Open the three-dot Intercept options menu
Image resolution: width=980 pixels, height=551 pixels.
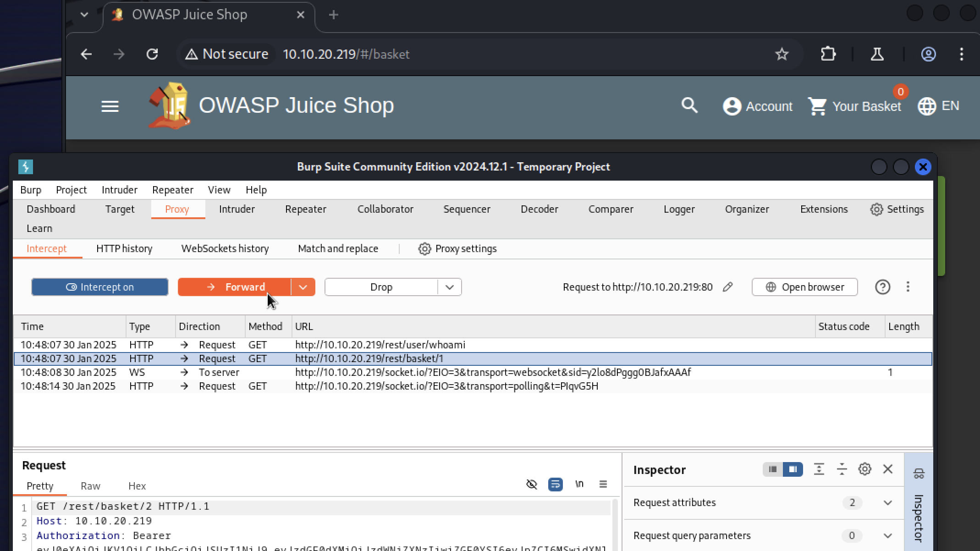(x=908, y=287)
